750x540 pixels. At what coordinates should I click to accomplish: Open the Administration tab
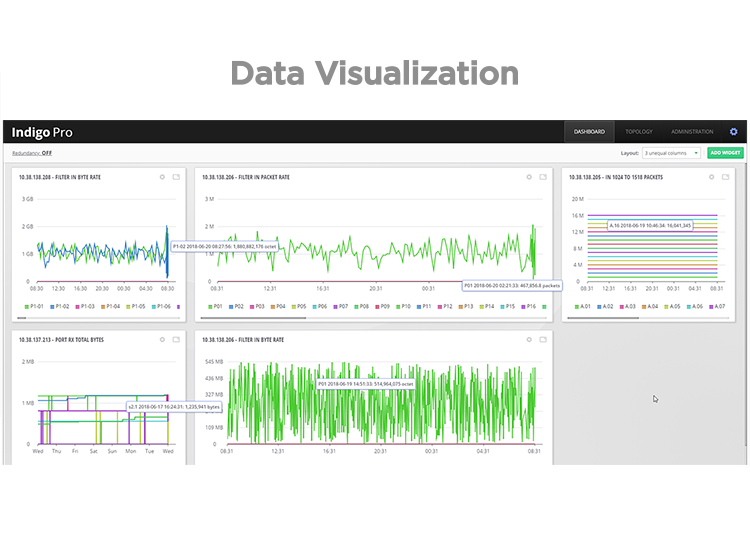(x=692, y=132)
